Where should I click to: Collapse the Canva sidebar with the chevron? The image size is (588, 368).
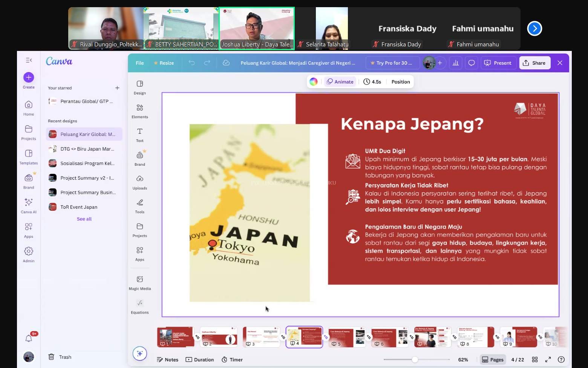(29, 60)
